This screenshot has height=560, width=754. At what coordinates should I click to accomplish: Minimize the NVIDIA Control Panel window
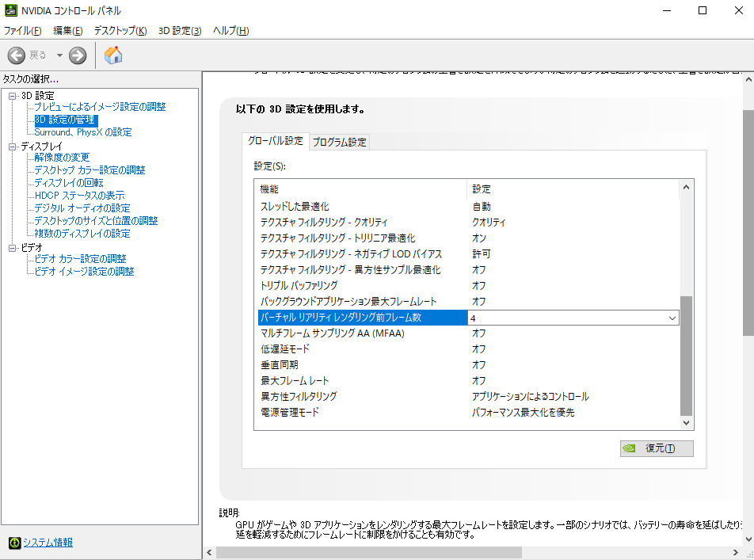point(667,10)
